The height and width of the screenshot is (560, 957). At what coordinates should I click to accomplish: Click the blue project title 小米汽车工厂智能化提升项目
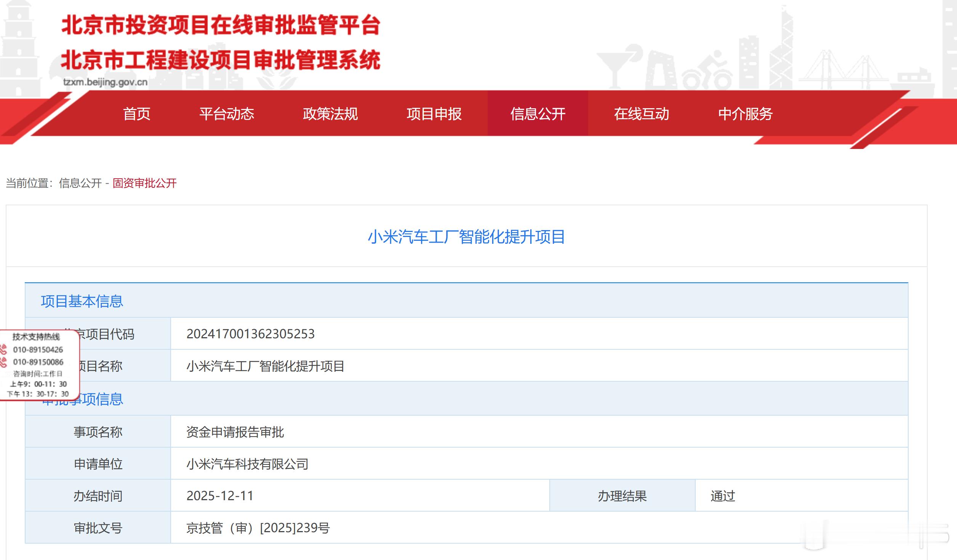(x=466, y=237)
